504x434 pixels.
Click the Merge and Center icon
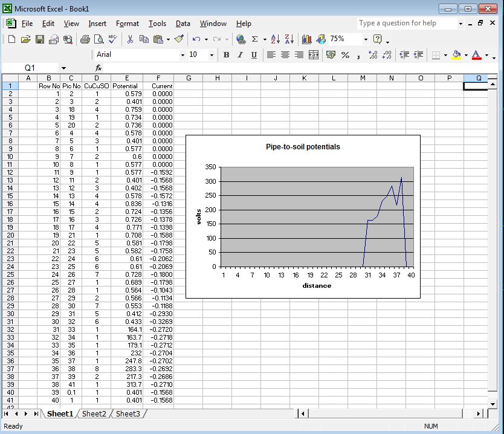[x=313, y=55]
